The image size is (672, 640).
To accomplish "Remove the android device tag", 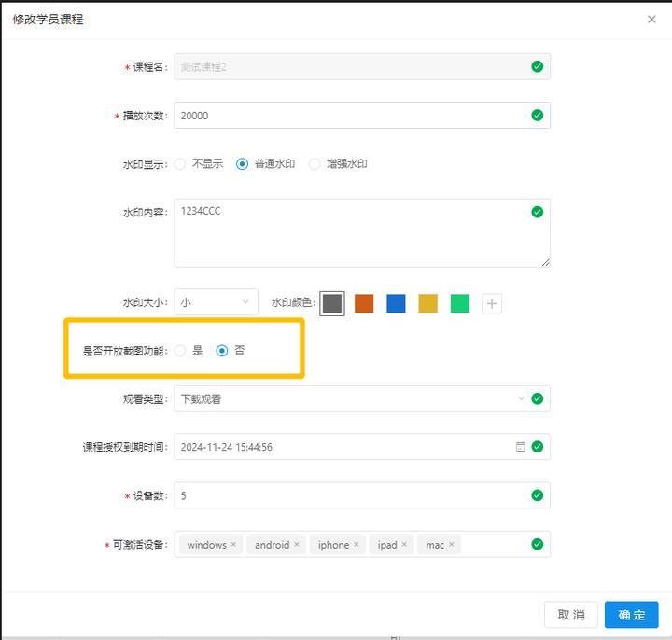I will [297, 545].
